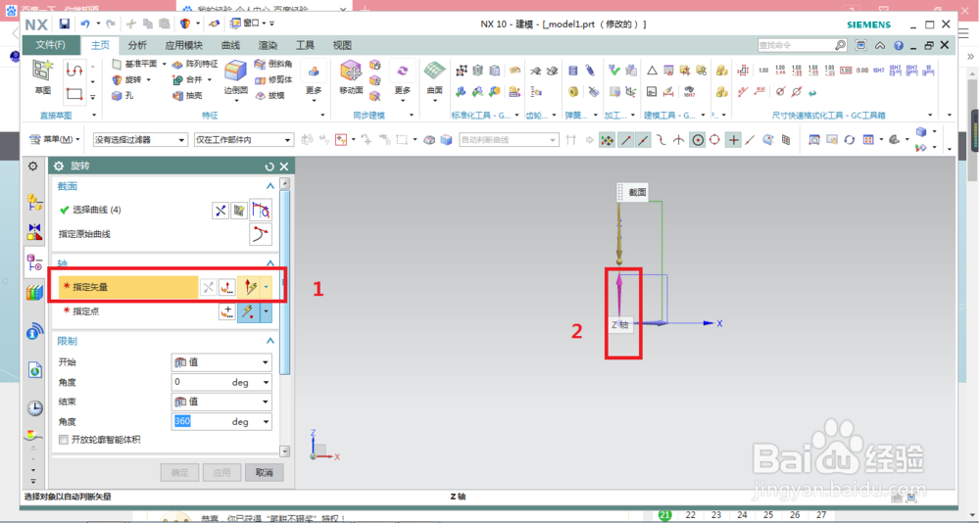This screenshot has height=523, width=980.
Task: Click the magenta Z axis vector arrow
Action: [x=619, y=296]
